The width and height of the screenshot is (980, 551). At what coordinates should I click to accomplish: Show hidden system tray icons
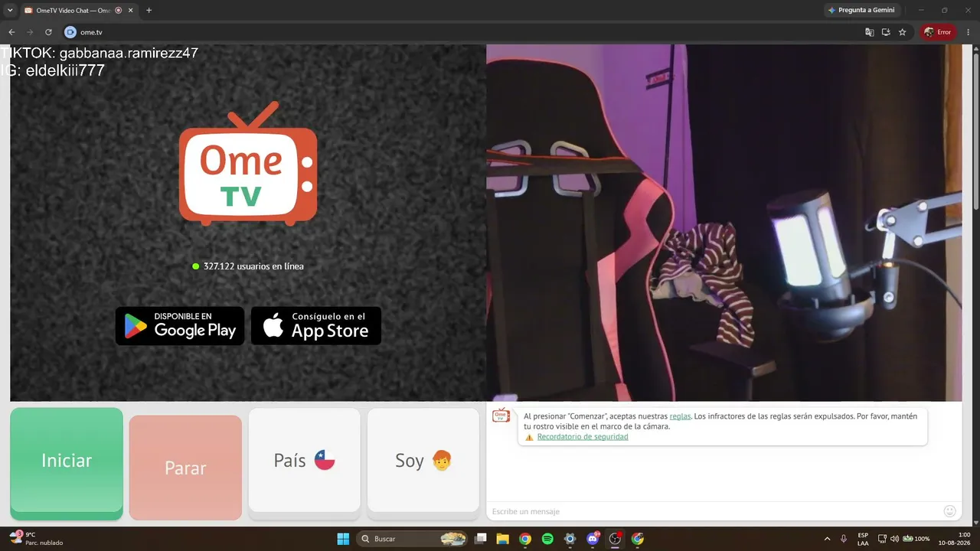coord(826,539)
